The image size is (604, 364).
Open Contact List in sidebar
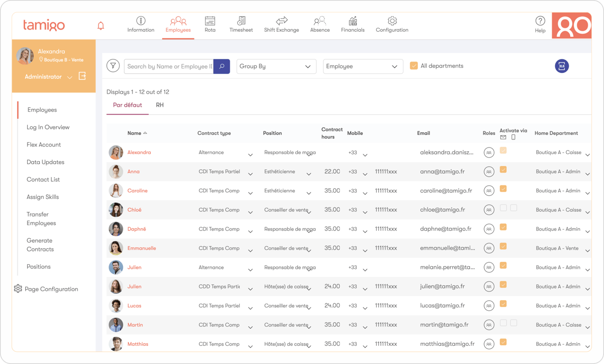43,179
